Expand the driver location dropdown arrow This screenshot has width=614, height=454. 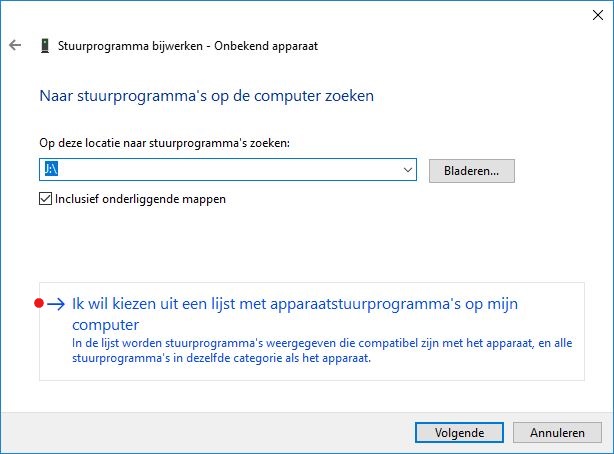(x=408, y=171)
